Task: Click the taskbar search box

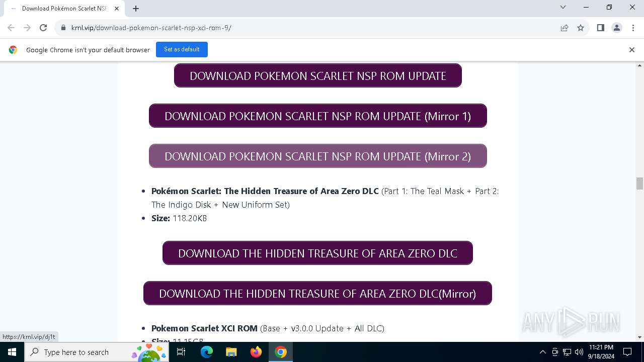Action: [x=97, y=352]
